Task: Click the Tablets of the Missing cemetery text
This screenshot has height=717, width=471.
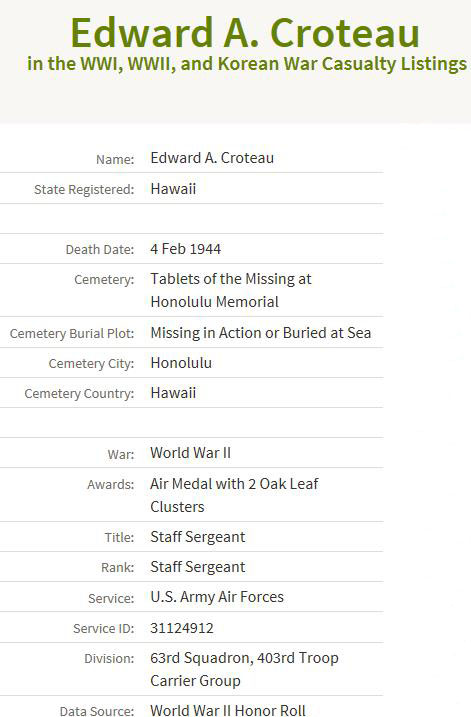Action: coord(231,290)
